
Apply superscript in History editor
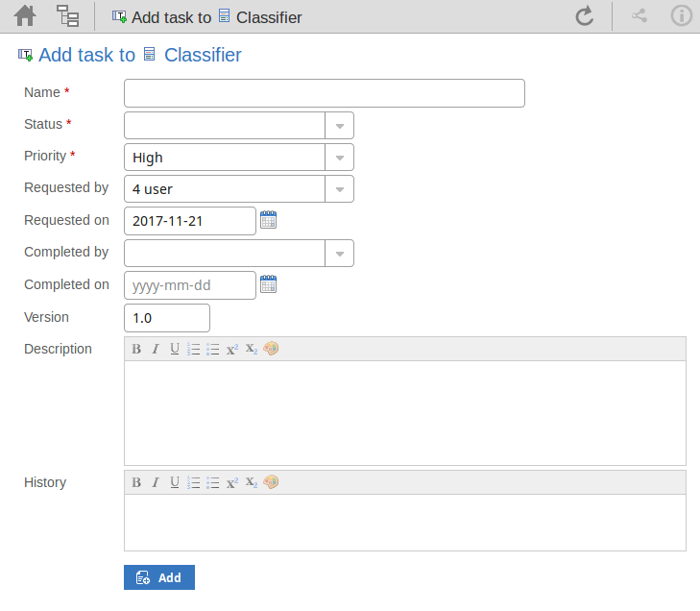coord(232,482)
